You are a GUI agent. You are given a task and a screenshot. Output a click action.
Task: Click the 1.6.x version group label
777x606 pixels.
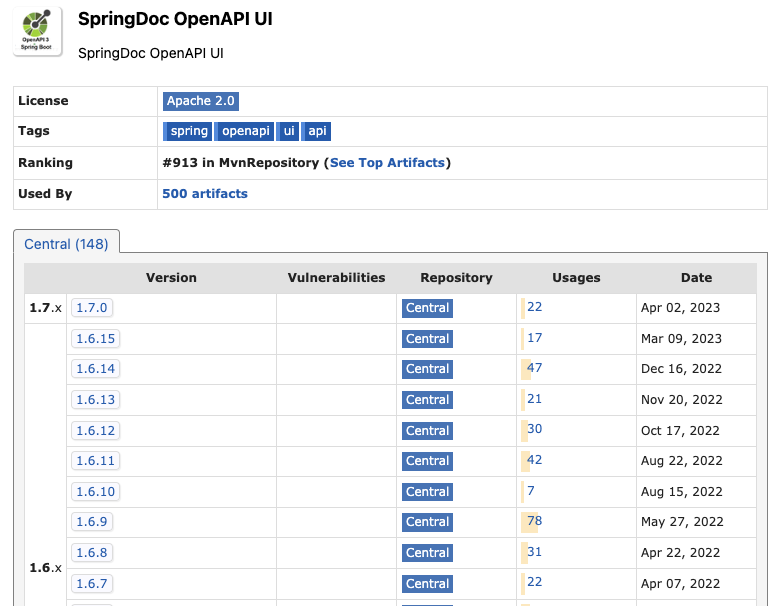pyautogui.click(x=46, y=568)
